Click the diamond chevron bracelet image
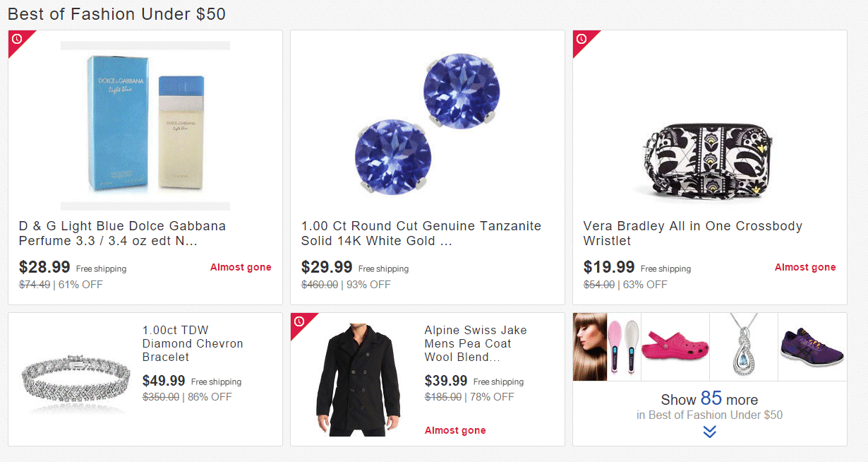Screen dimensions: 868x462 coord(75,379)
